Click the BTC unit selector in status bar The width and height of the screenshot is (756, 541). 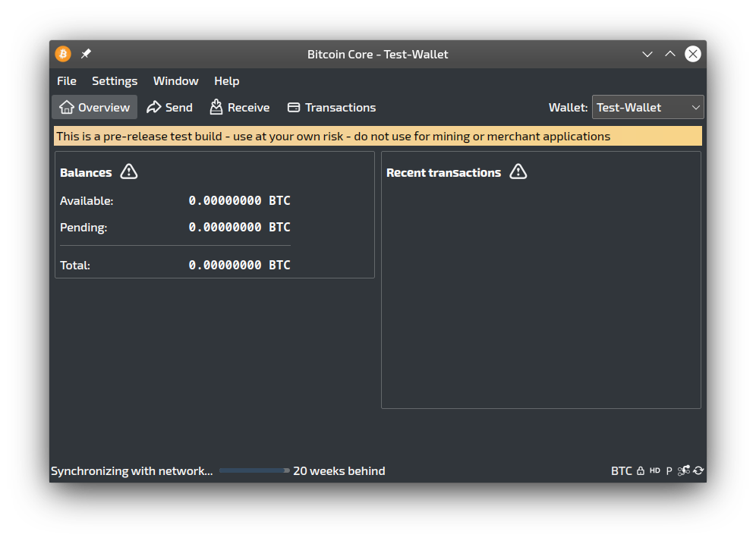pyautogui.click(x=622, y=471)
